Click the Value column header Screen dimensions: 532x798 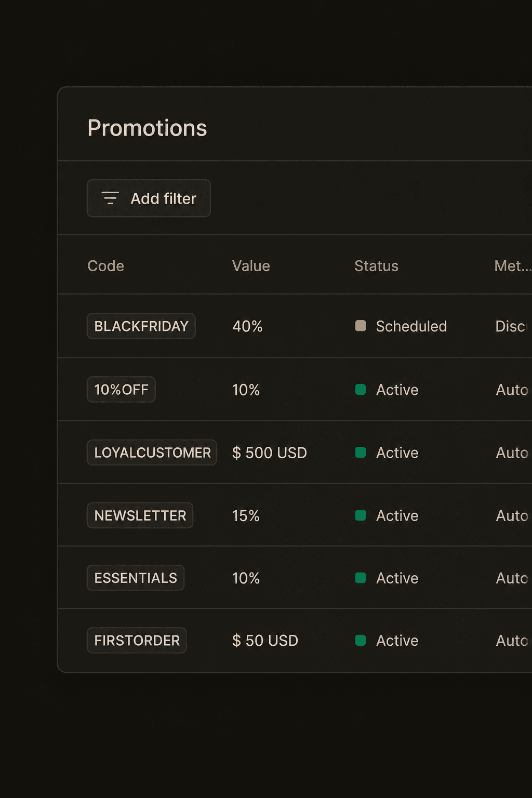251,266
